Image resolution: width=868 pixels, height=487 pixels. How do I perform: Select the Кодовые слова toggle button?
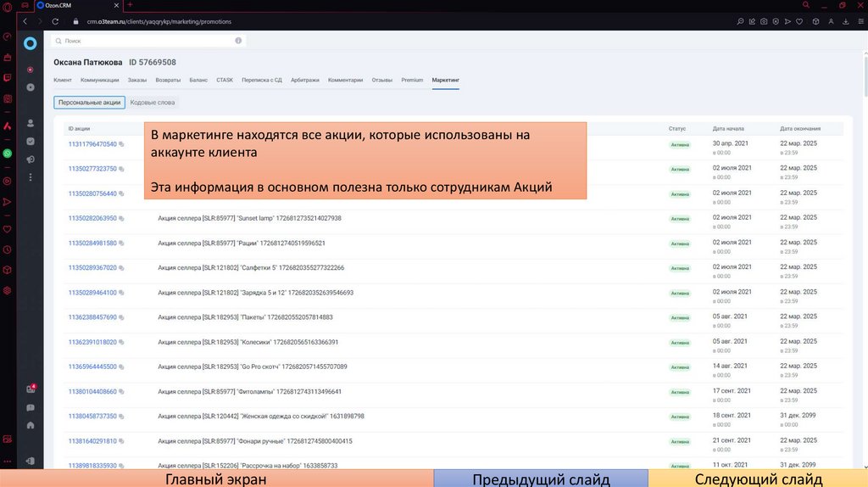pos(153,103)
